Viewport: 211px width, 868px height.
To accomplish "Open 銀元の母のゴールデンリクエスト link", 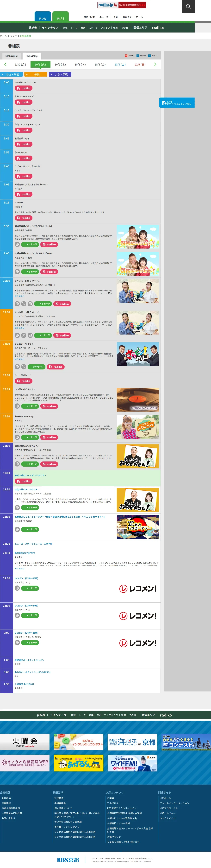I will coord(30,475).
